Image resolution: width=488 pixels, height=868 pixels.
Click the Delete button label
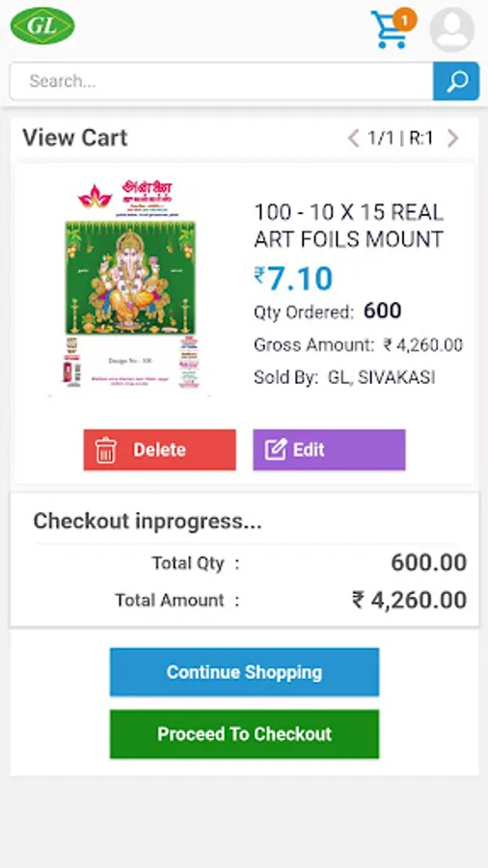pyautogui.click(x=159, y=449)
